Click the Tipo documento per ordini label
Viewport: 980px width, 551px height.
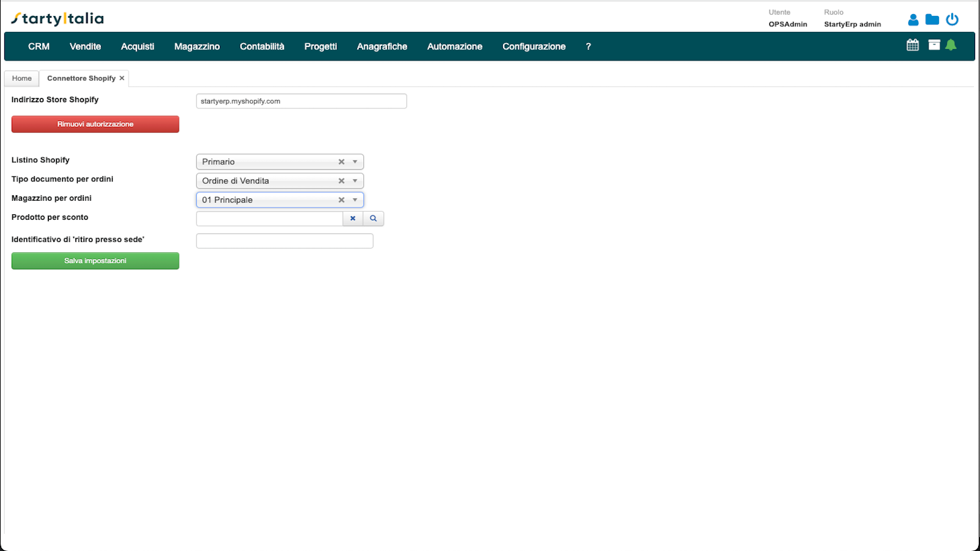pyautogui.click(x=62, y=179)
